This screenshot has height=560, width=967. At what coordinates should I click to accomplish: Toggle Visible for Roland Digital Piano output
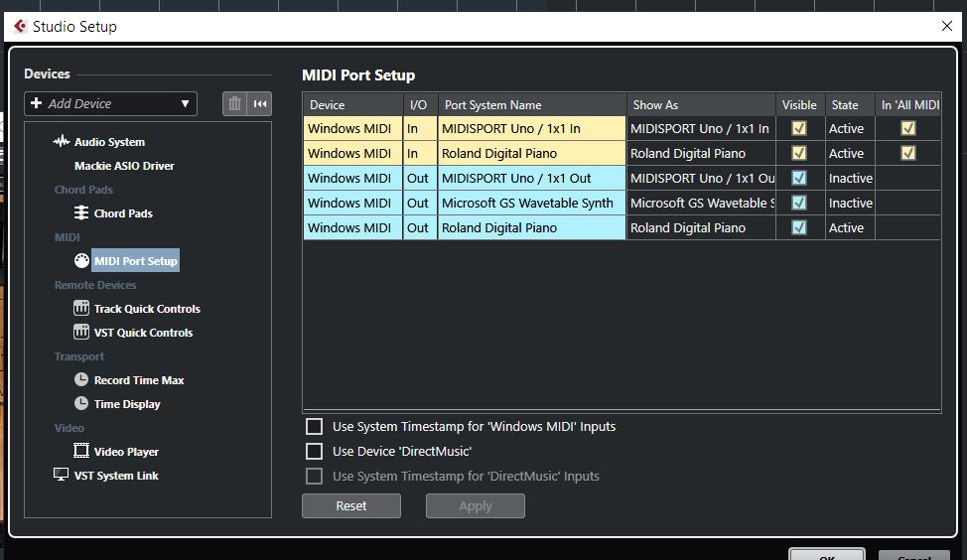click(x=799, y=227)
